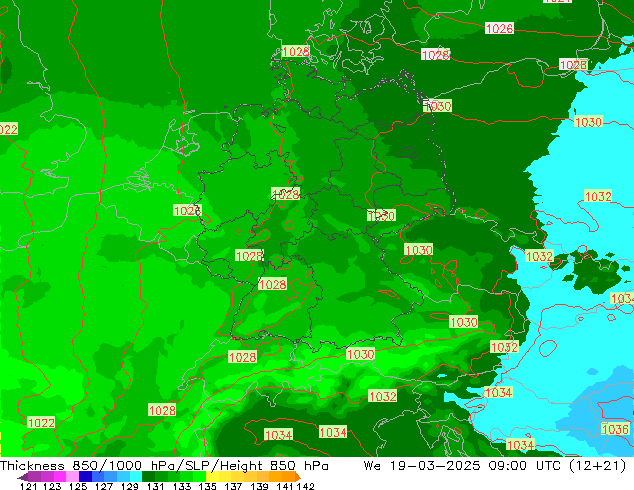Click the full 1022 isobar label
634x490 pixels.
(41, 423)
